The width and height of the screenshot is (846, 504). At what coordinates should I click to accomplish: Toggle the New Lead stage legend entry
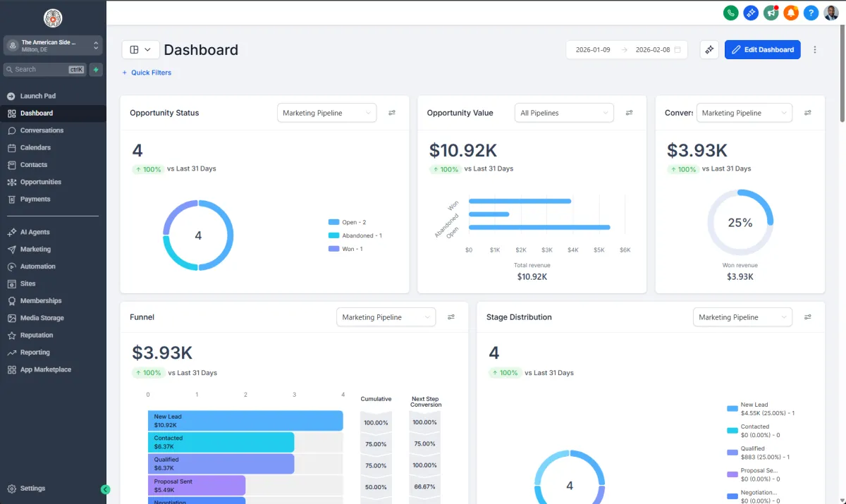pyautogui.click(x=761, y=409)
